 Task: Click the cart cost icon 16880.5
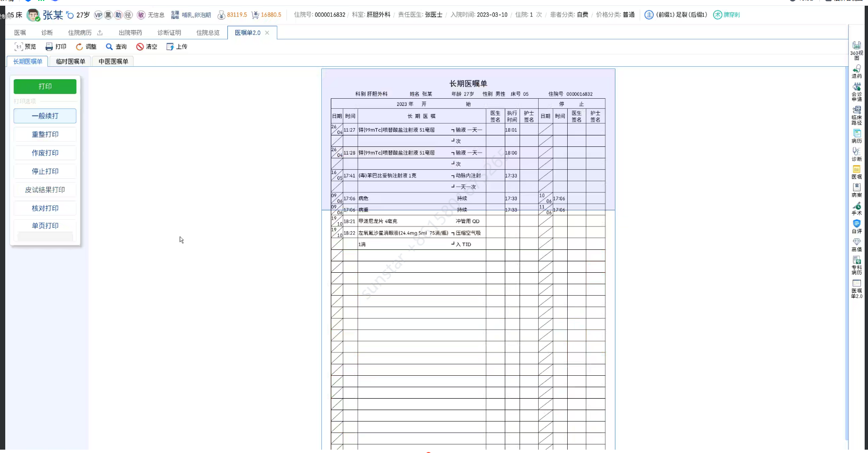255,15
